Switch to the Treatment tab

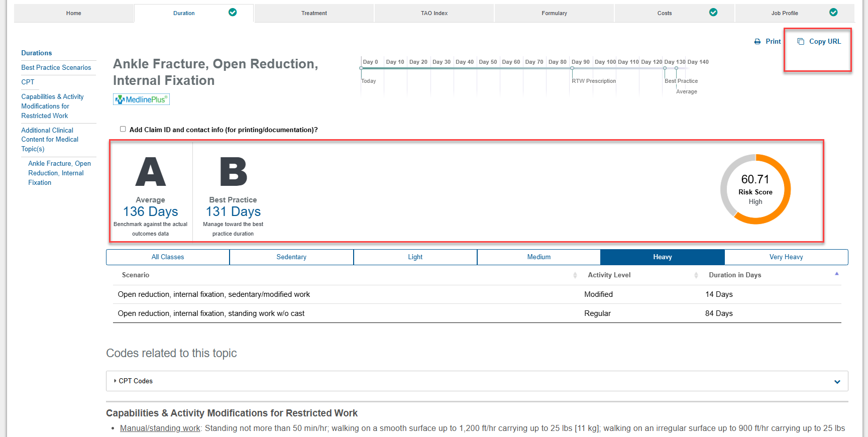[314, 13]
